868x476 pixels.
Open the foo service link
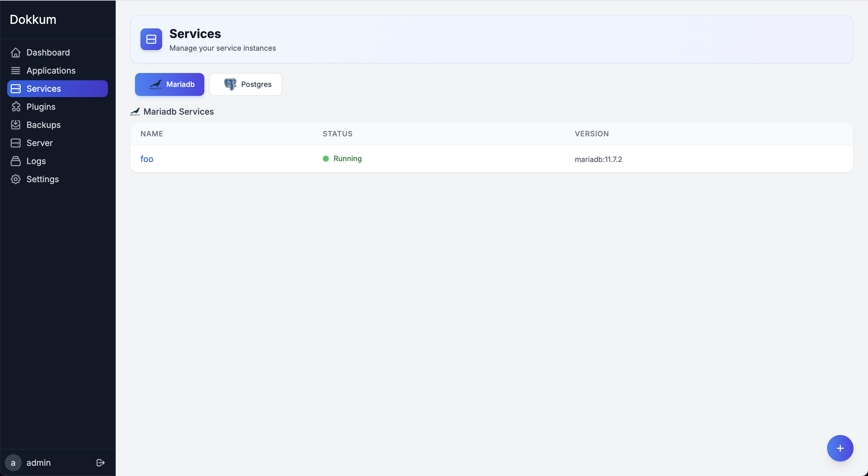(146, 159)
